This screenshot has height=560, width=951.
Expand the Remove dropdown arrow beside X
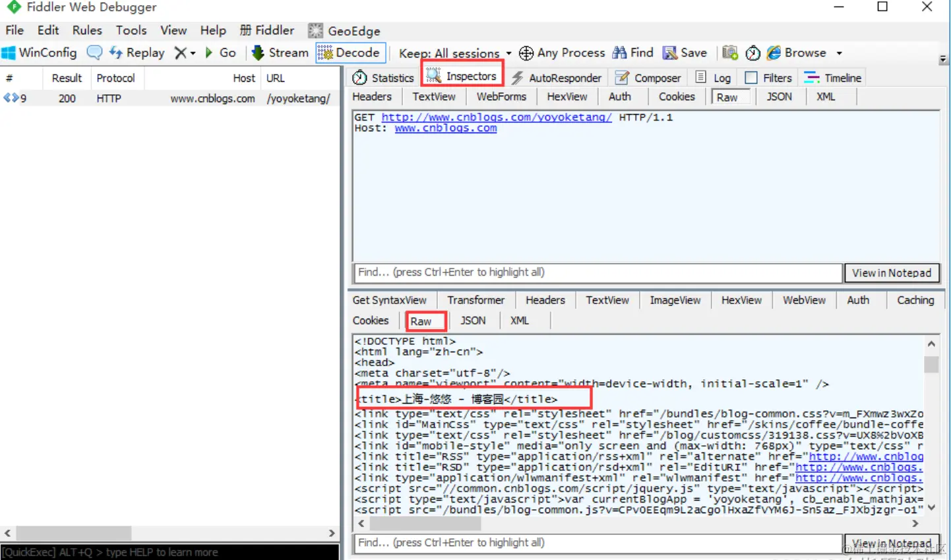[x=193, y=53]
